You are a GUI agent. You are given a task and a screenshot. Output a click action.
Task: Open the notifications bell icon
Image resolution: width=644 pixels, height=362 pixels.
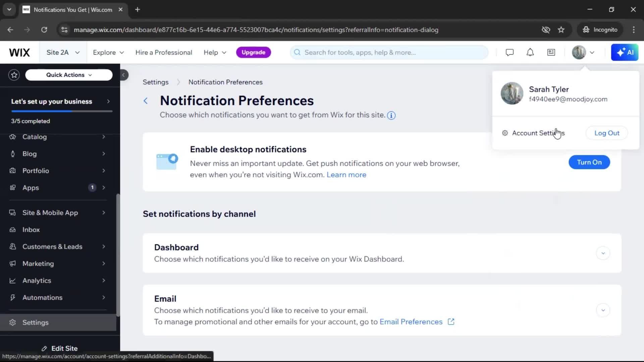point(530,53)
